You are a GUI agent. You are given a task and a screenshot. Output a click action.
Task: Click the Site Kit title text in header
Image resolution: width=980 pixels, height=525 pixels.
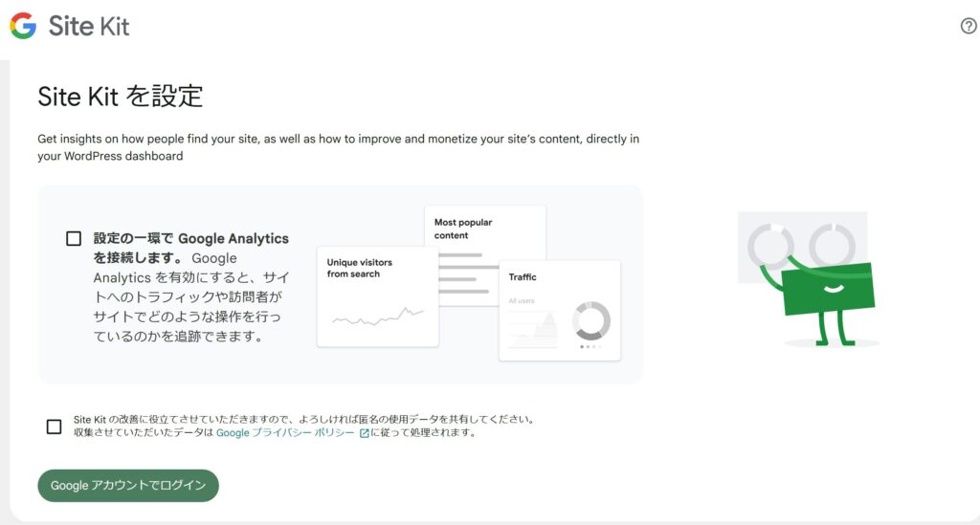pyautogui.click(x=89, y=26)
